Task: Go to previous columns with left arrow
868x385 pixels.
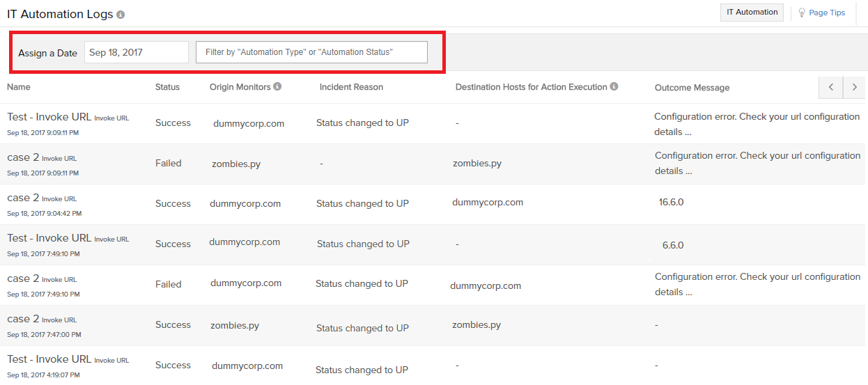Action: [830, 87]
